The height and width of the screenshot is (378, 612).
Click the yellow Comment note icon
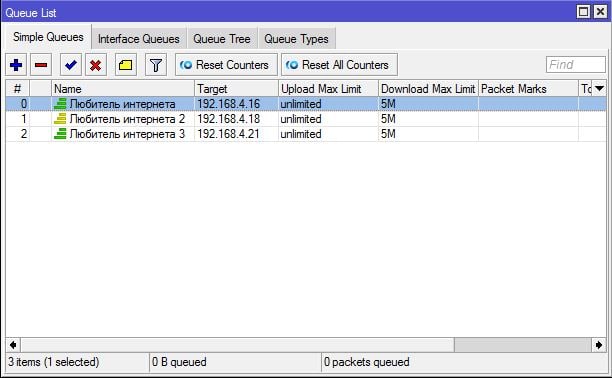(x=126, y=65)
